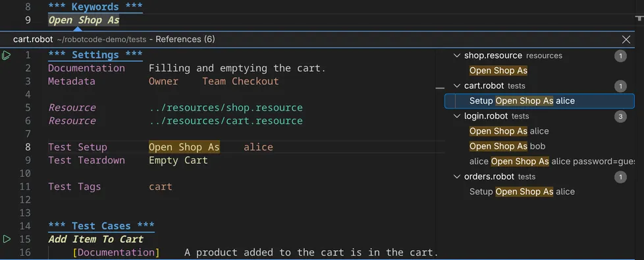Select the reference containing 'password=gues'
The image size is (644, 260).
click(552, 161)
